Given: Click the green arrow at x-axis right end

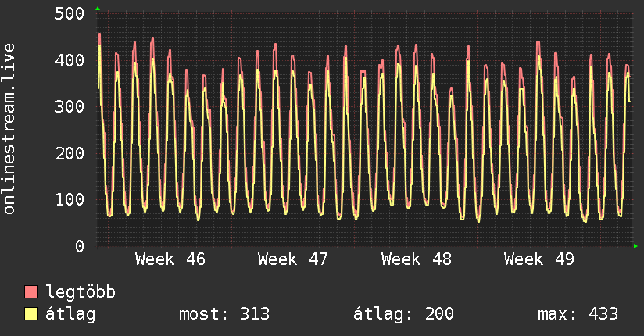Looking at the screenshot, I should [636, 246].
